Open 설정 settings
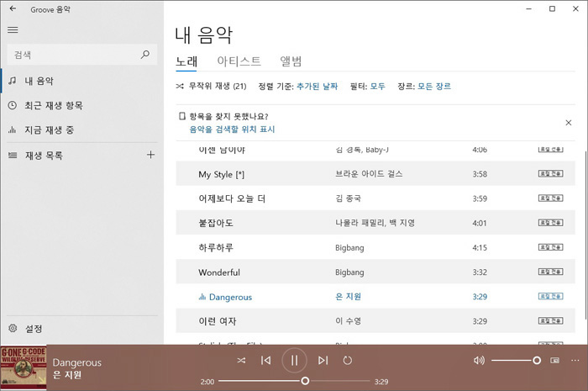 click(82, 329)
